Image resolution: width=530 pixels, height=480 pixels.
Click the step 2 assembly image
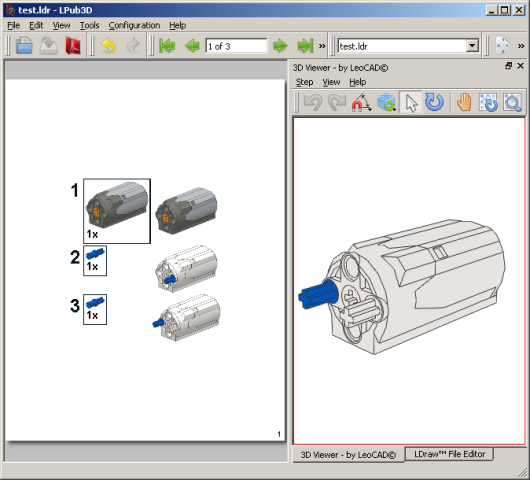point(186,268)
